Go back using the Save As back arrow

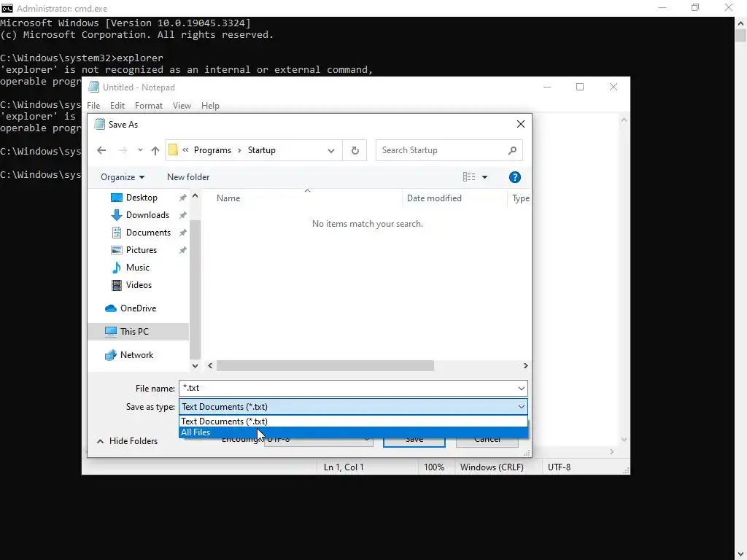click(101, 150)
